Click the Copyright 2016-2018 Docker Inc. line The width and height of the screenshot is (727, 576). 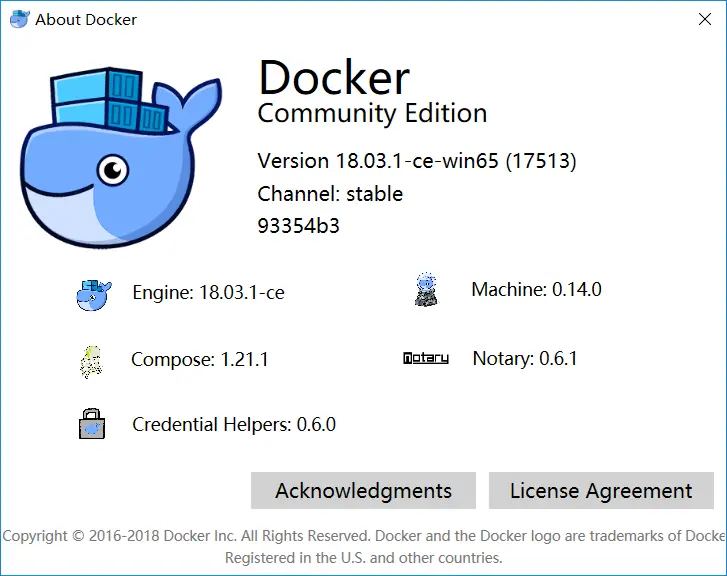tap(364, 536)
